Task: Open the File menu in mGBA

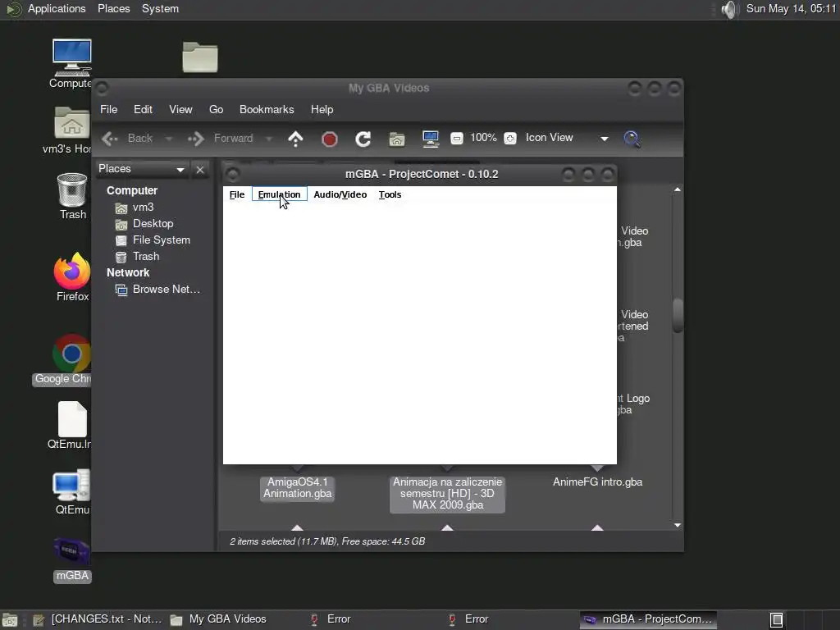Action: coord(237,194)
